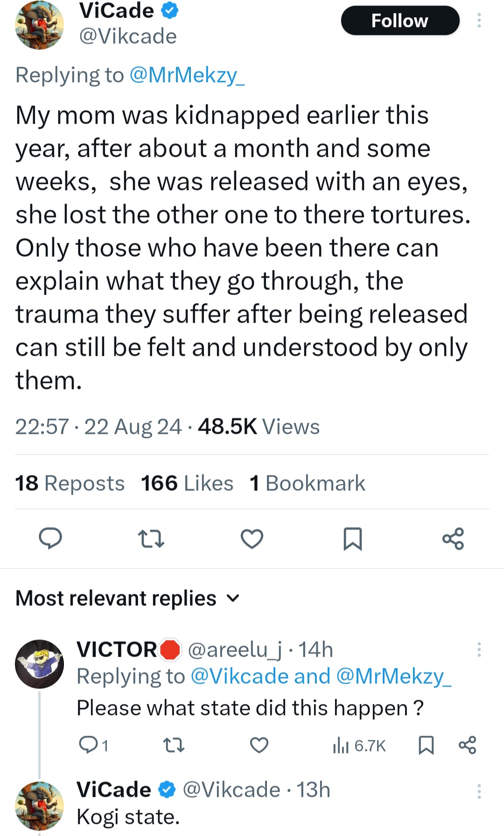Follow ViCade's account

pyautogui.click(x=400, y=21)
